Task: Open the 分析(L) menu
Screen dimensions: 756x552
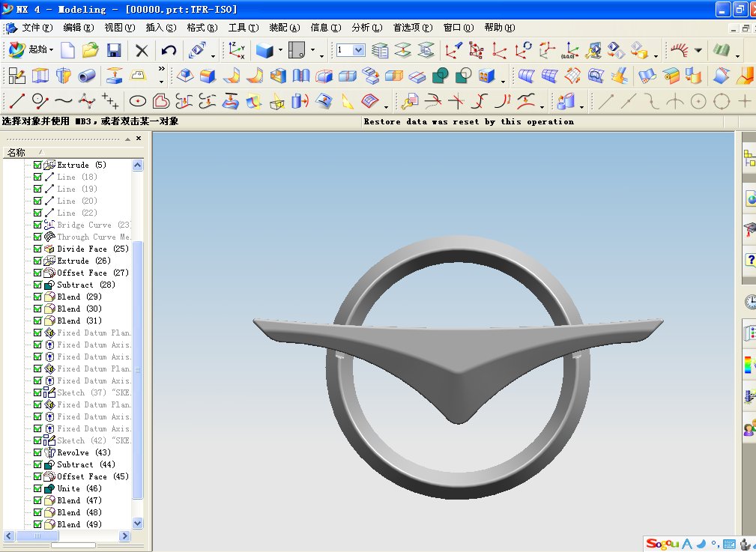Action: point(367,28)
